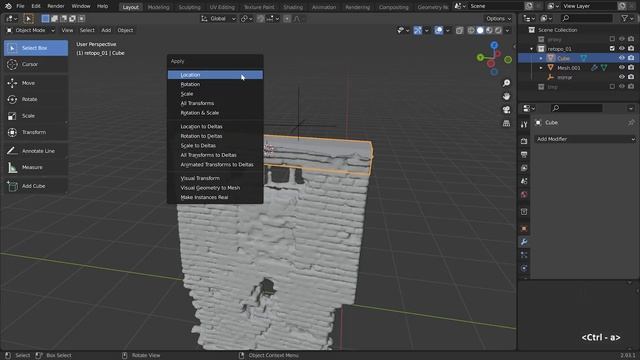Switch to Sculpting workspace tab
Image resolution: width=640 pixels, height=360 pixels.
pos(189,7)
